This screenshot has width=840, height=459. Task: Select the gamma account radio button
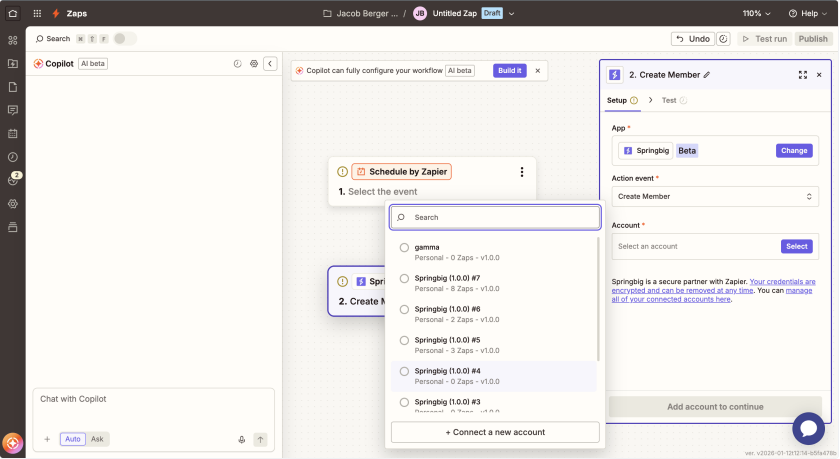coord(404,247)
